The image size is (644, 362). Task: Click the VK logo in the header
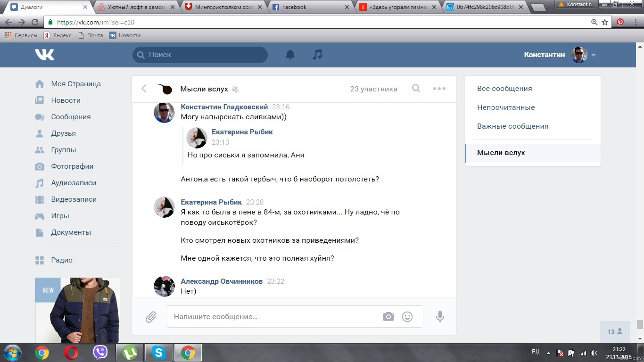pyautogui.click(x=45, y=55)
